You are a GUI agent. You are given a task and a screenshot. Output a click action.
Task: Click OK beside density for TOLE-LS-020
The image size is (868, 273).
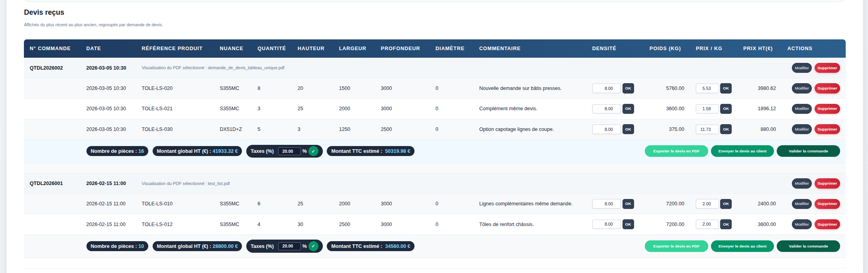click(x=628, y=88)
